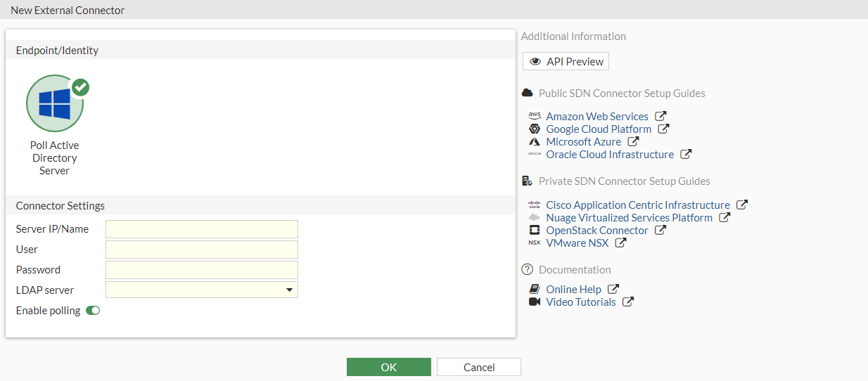Viewport: 868px width, 381px height.
Task: Open the Online Help link
Action: click(573, 290)
